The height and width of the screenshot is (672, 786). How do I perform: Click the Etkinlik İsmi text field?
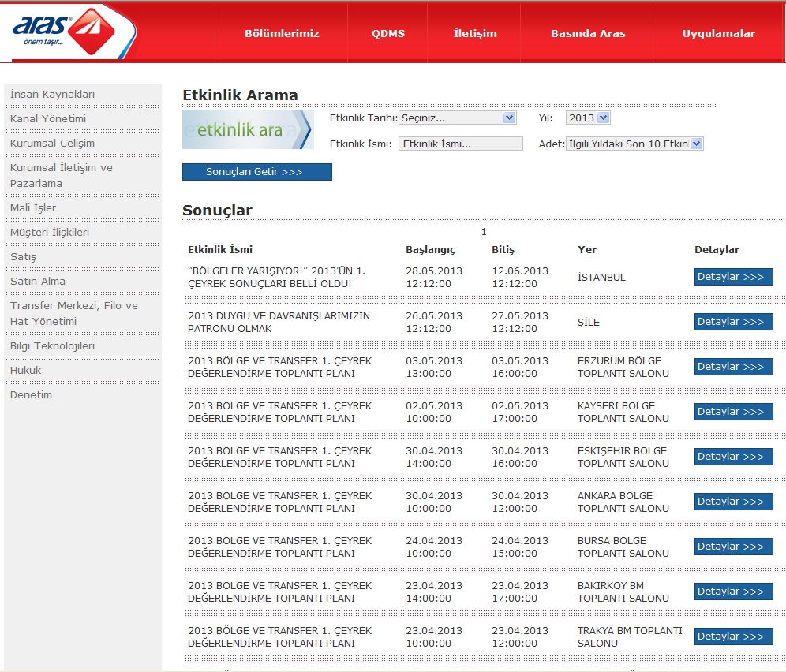click(x=461, y=144)
